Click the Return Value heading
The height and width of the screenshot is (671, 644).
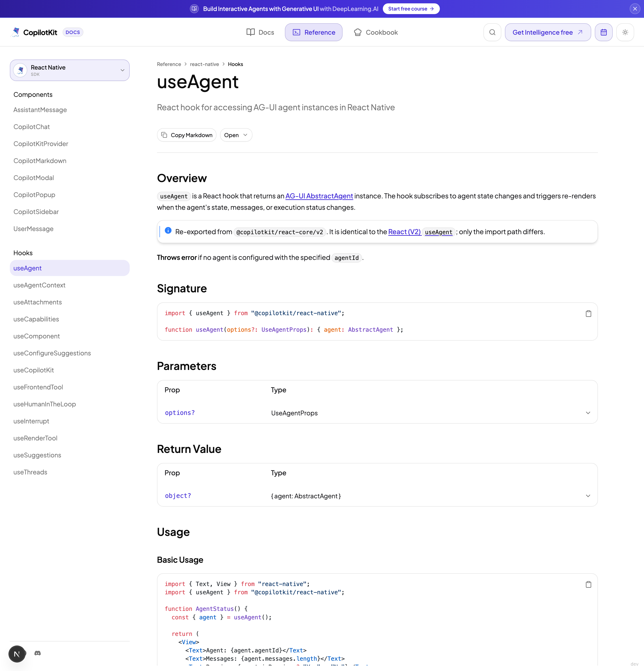[x=189, y=449]
